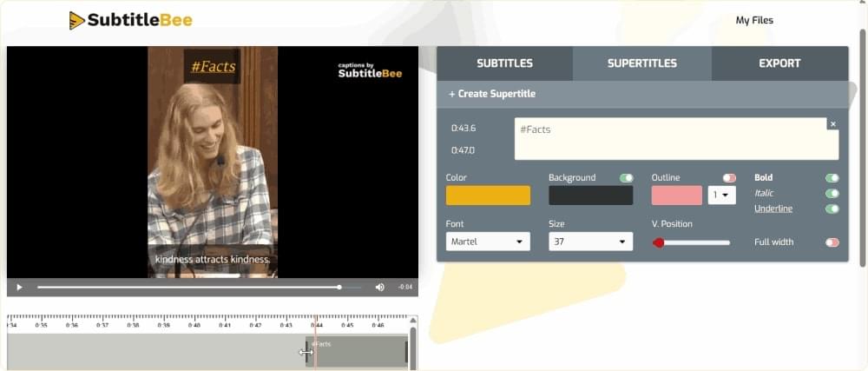Open the outline width dropdown

tap(722, 195)
